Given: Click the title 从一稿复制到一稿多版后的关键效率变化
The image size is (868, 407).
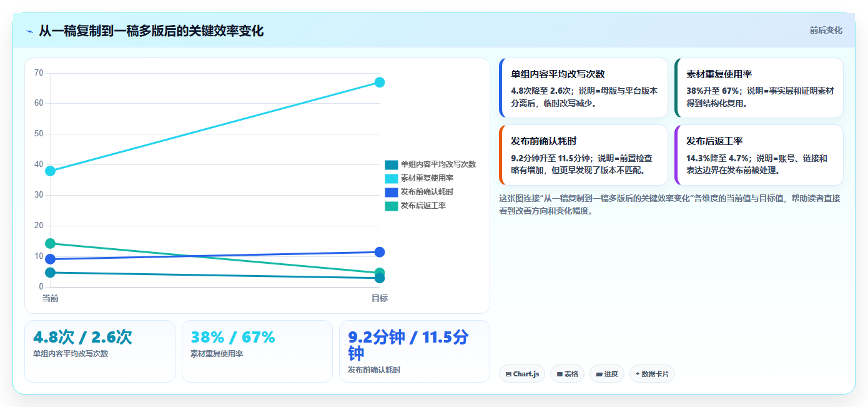Looking at the screenshot, I should (151, 31).
